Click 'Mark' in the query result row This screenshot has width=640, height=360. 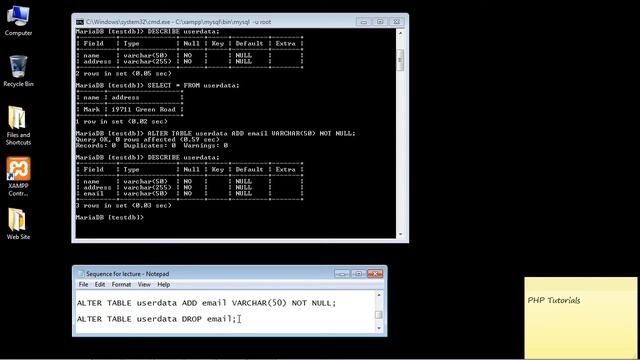(x=91, y=109)
